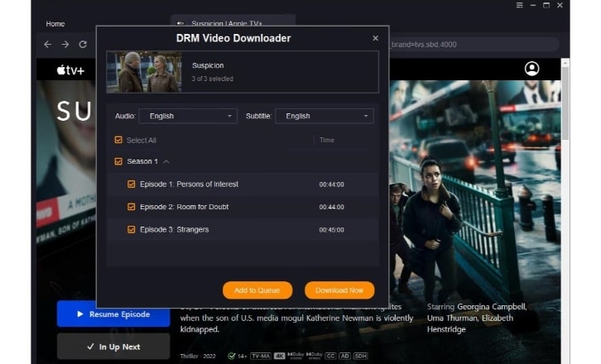Open the Audio language dropdown
Viewport: 601px width, 364px height.
pyautogui.click(x=188, y=117)
